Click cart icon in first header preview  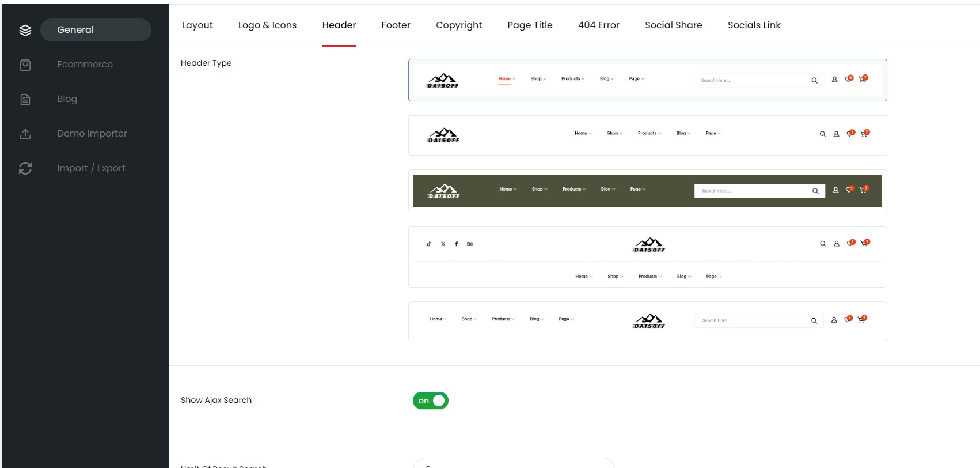tap(863, 79)
